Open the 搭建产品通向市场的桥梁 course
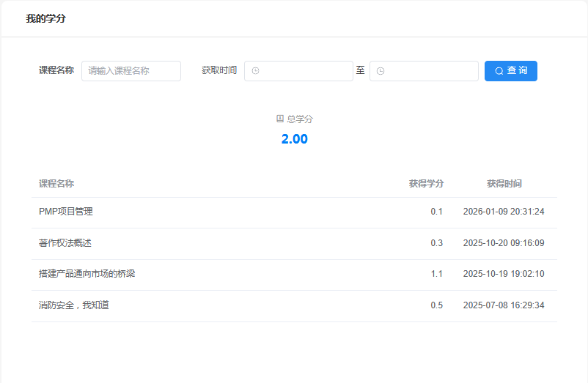 tap(87, 274)
